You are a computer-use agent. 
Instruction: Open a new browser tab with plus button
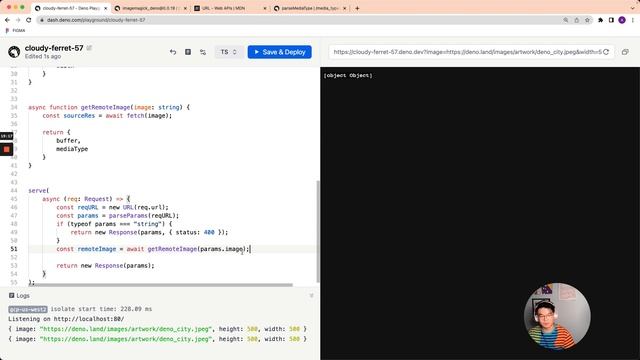point(357,8)
